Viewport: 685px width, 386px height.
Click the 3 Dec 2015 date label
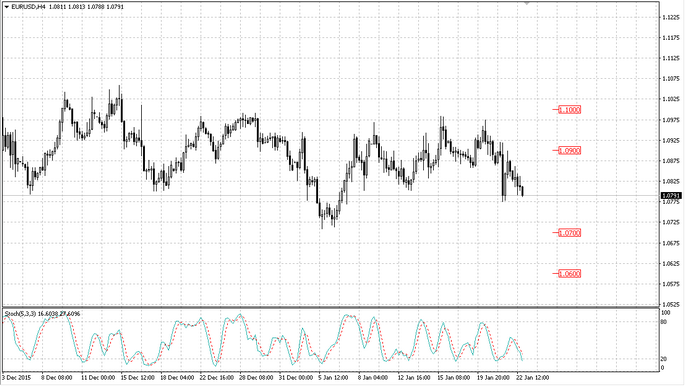[17, 377]
